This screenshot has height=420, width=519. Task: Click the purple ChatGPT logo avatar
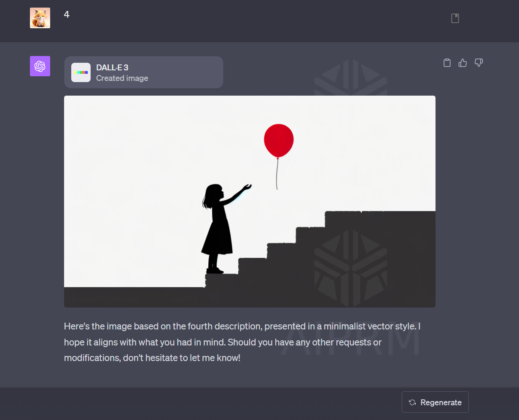(x=40, y=66)
